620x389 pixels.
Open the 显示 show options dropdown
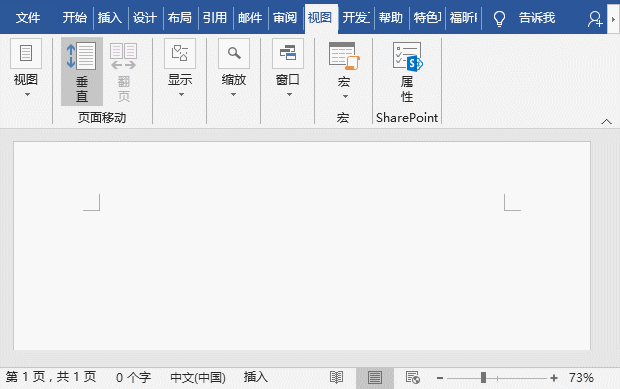180,68
